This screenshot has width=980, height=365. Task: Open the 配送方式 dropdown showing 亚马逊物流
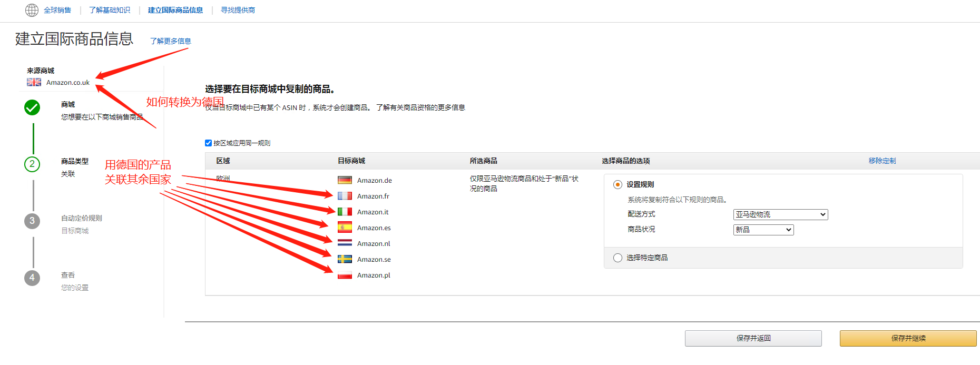780,214
